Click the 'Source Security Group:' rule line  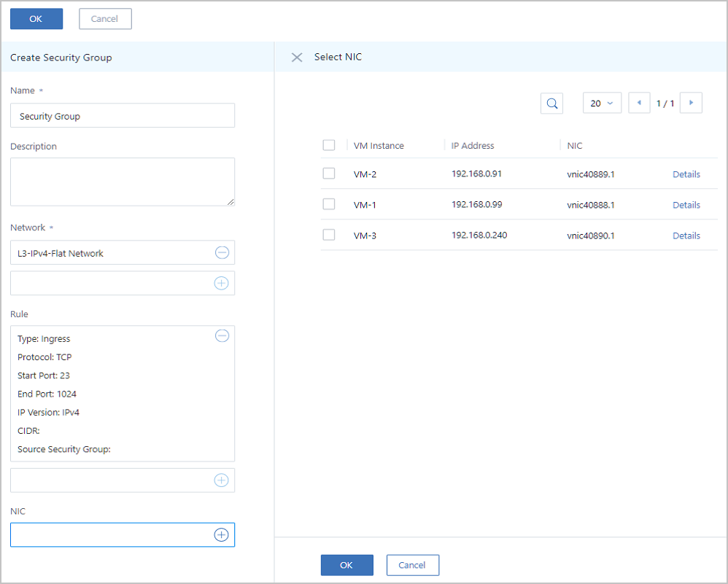(x=64, y=449)
